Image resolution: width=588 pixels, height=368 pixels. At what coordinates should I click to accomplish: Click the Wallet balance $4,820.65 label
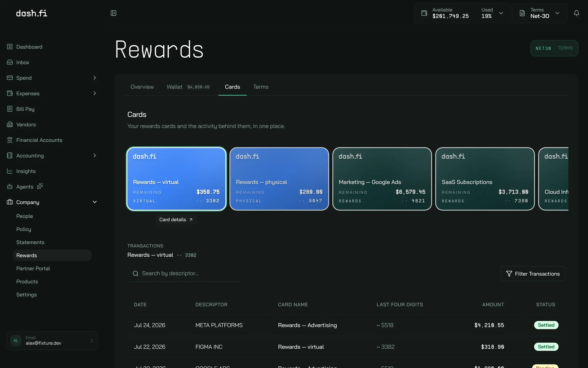198,87
